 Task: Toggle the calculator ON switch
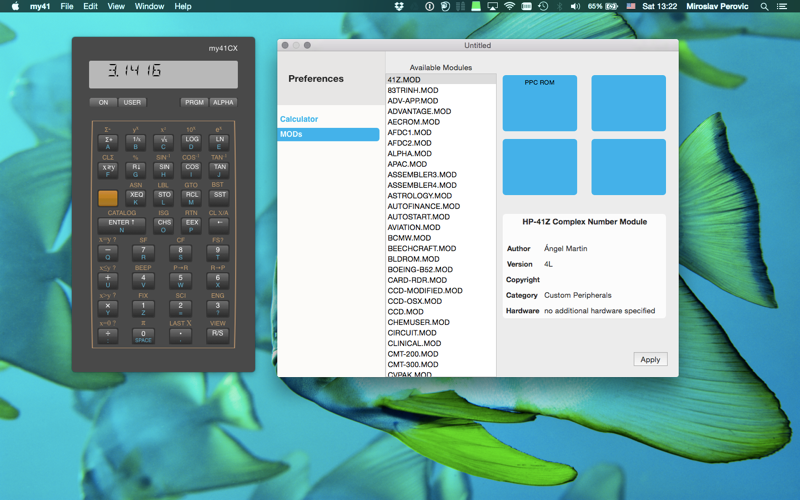(x=103, y=103)
